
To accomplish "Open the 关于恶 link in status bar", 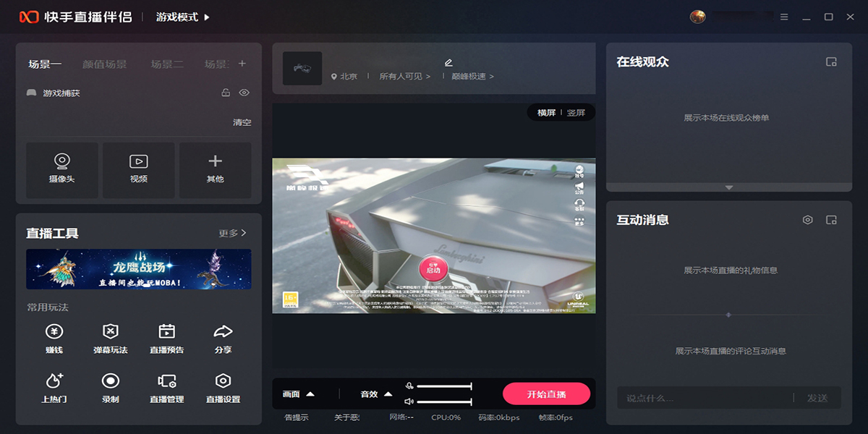I will pos(346,417).
